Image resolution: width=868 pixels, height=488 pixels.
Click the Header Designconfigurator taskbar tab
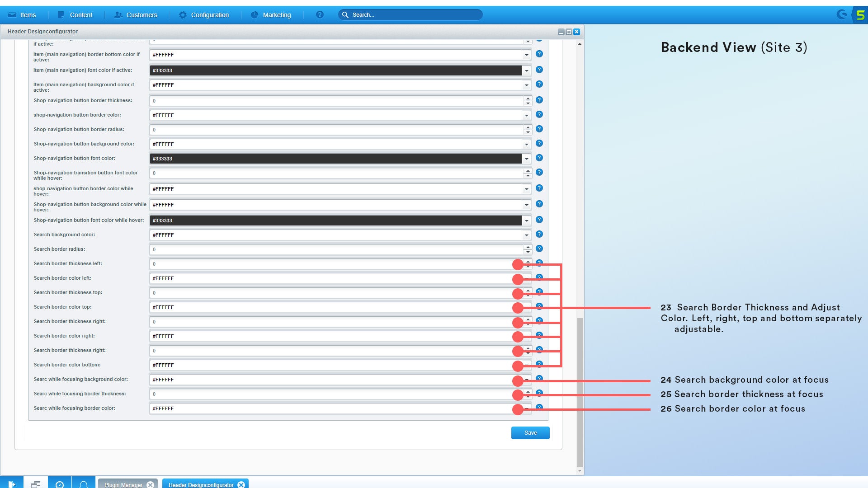click(x=201, y=484)
